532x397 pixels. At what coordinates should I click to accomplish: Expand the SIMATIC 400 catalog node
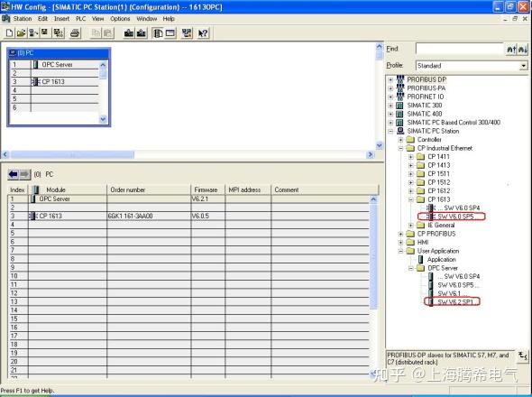[390, 114]
